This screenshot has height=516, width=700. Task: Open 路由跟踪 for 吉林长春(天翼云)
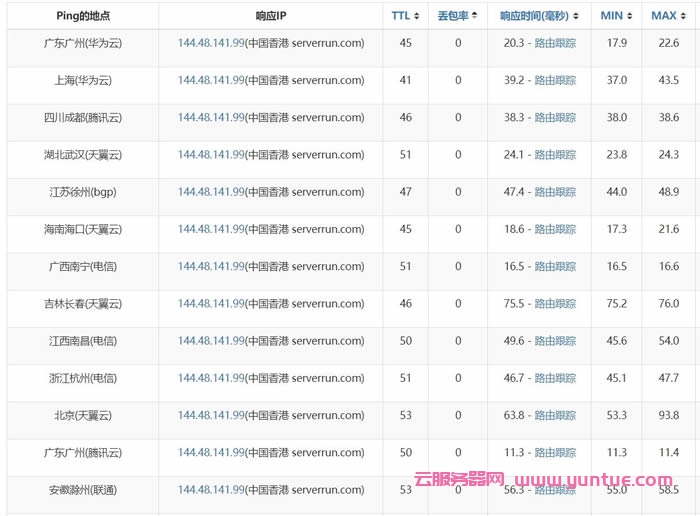click(x=555, y=304)
